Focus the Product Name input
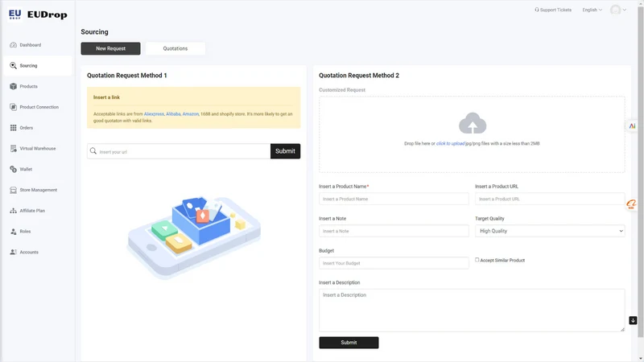The width and height of the screenshot is (644, 362). coord(394,199)
